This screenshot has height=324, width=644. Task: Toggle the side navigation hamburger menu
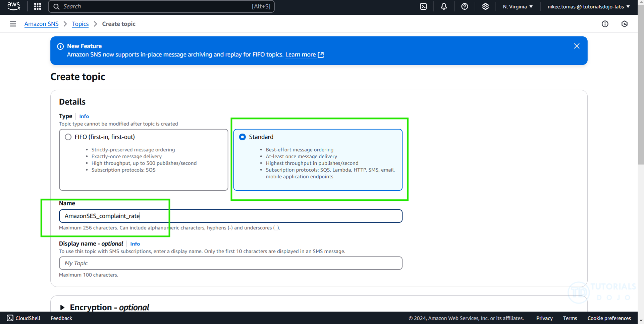pyautogui.click(x=13, y=24)
